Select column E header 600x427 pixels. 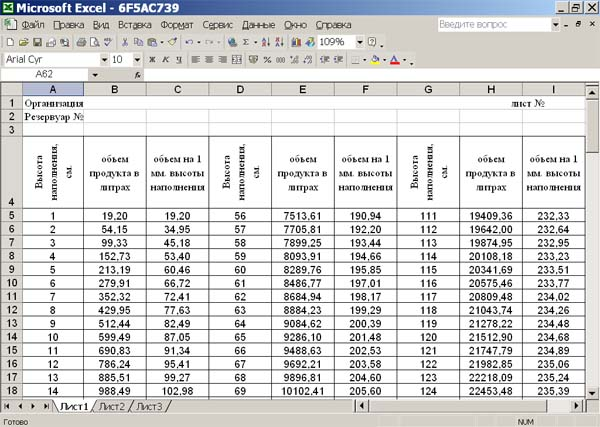click(301, 89)
